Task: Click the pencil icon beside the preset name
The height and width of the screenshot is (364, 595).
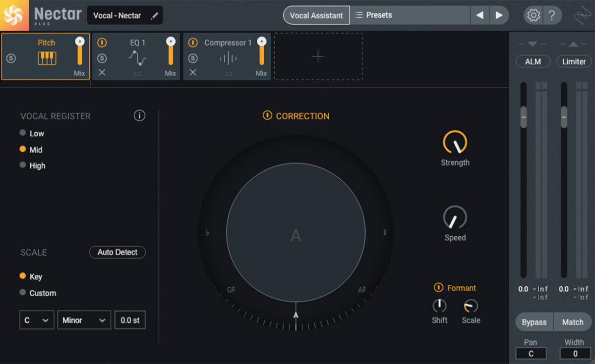Action: 154,16
